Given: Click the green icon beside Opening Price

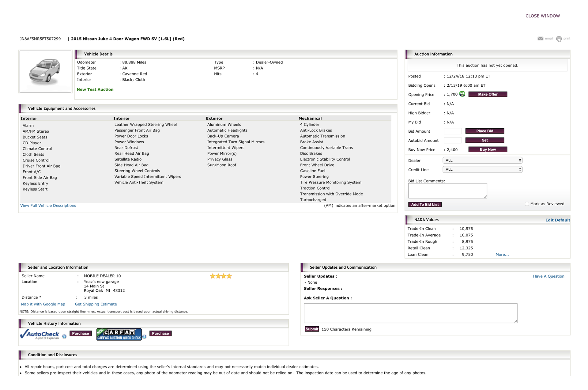Looking at the screenshot, I should (x=462, y=94).
